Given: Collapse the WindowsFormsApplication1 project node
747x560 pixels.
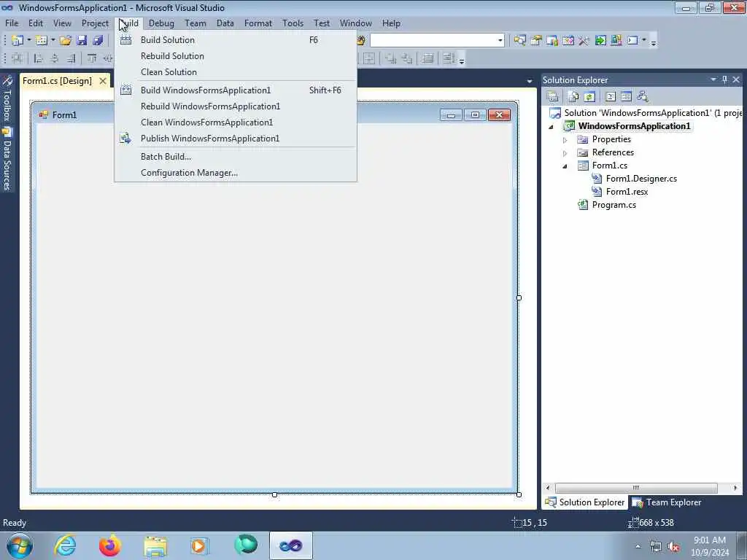Looking at the screenshot, I should (551, 127).
